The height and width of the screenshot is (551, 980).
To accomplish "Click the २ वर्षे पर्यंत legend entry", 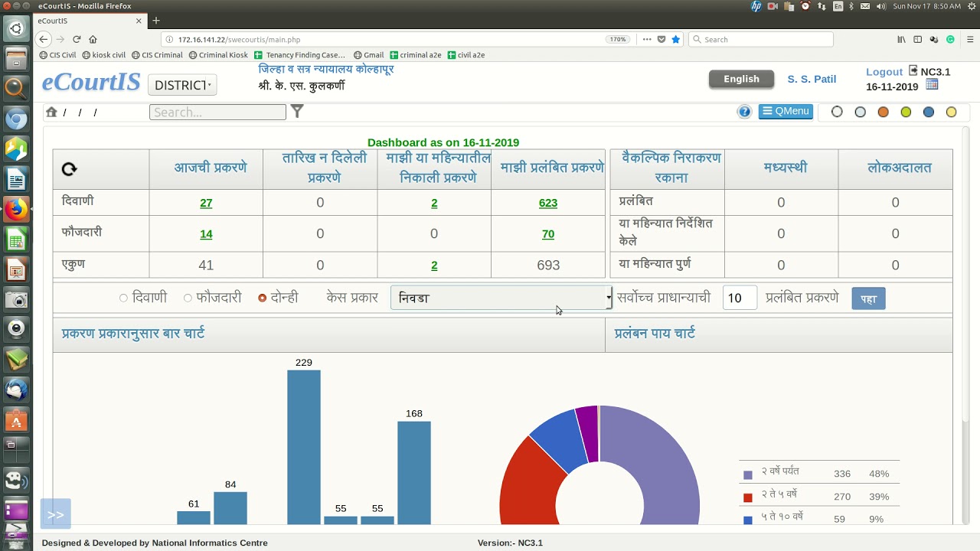I will (x=780, y=472).
